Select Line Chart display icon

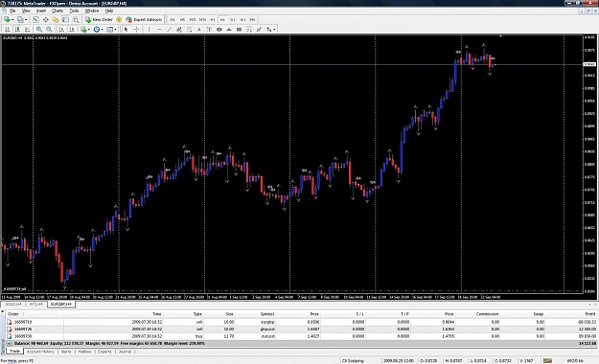27,30
